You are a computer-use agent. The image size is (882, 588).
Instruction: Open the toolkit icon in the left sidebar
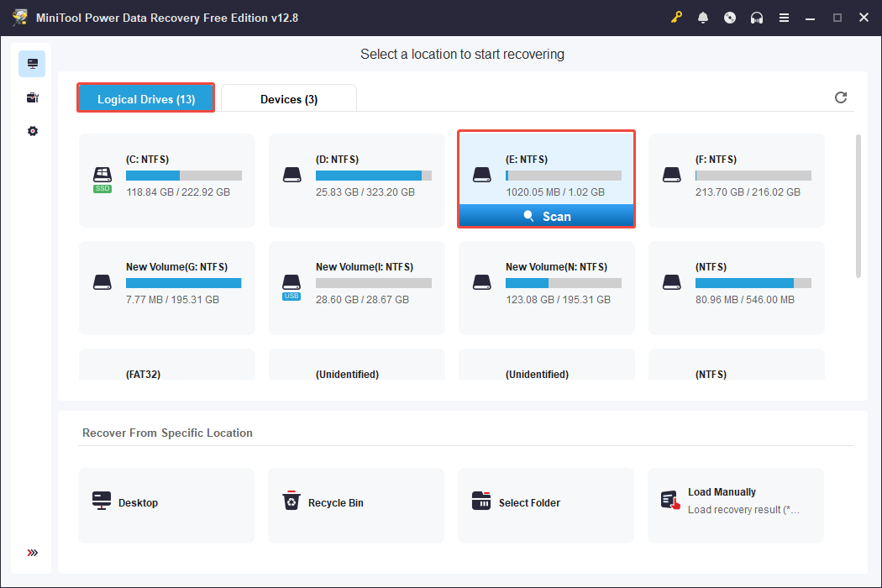tap(32, 97)
